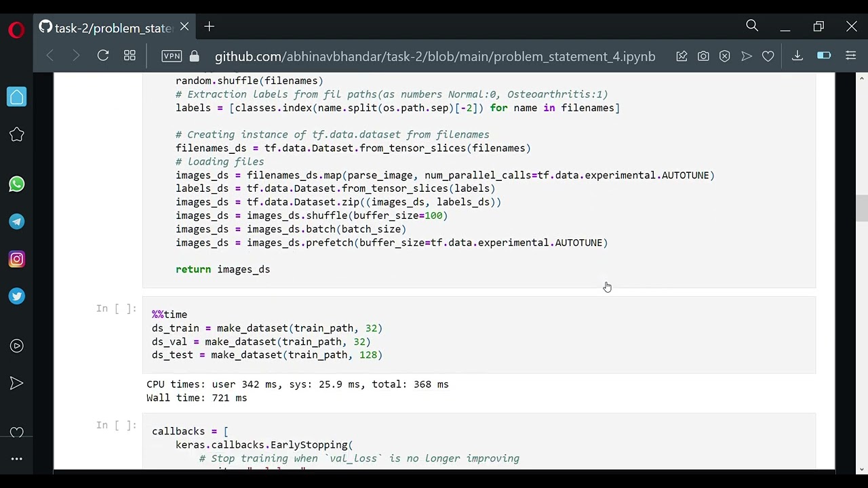Open Easy Setup sliders icon
Screen dimensions: 868x488
pyautogui.click(x=851, y=56)
